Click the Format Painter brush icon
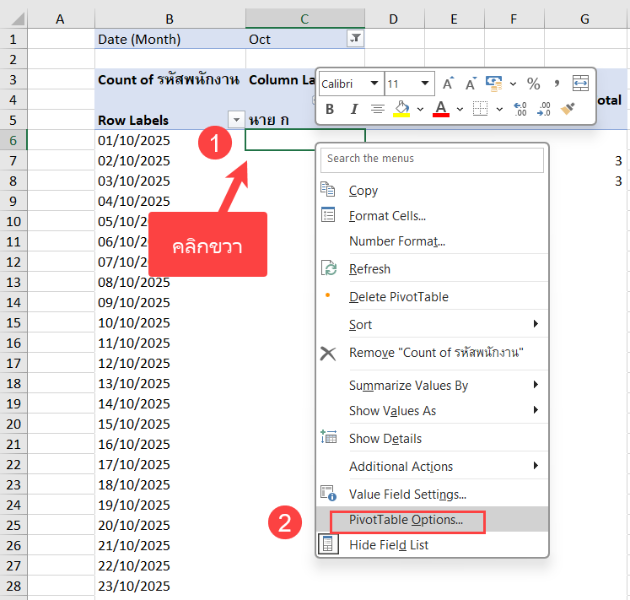 coord(568,109)
